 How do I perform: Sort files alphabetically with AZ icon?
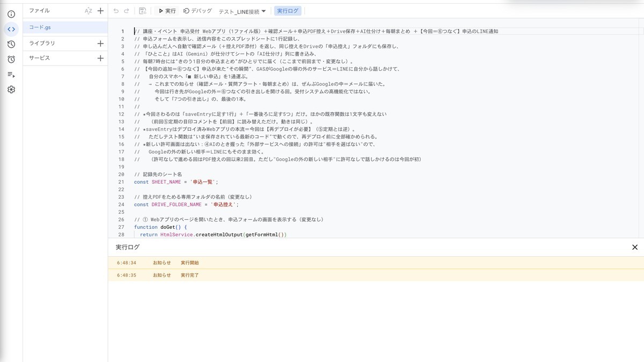(x=89, y=11)
